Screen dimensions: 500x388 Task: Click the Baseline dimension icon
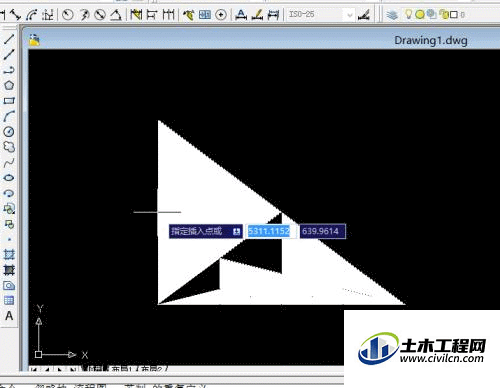tap(152, 14)
